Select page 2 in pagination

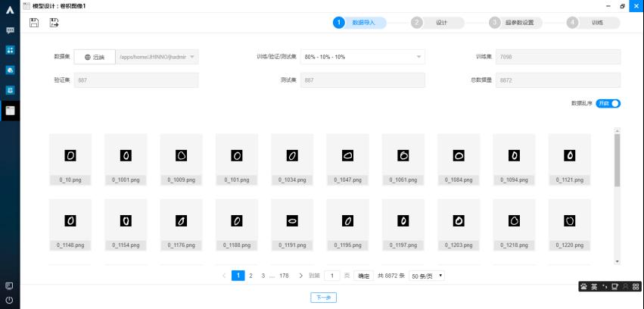(250, 276)
